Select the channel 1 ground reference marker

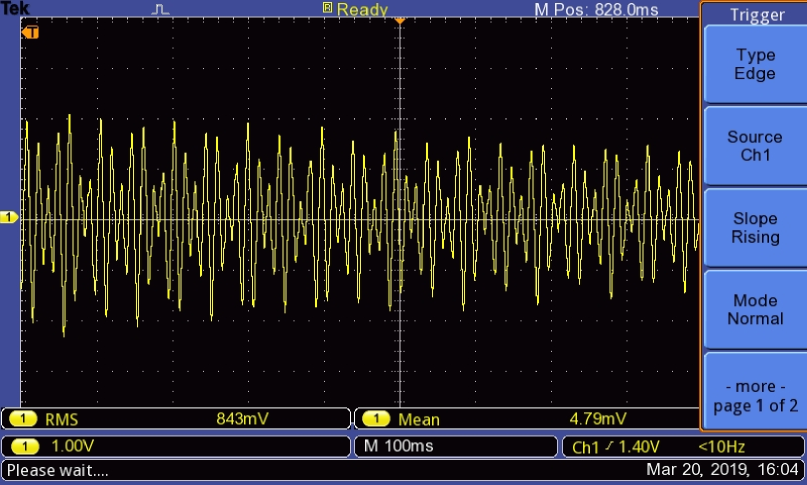(9, 217)
